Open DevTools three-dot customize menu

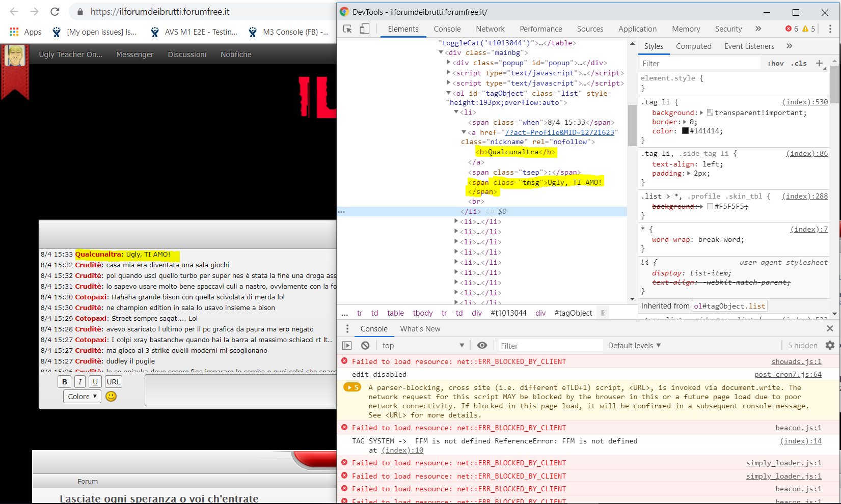pos(830,29)
